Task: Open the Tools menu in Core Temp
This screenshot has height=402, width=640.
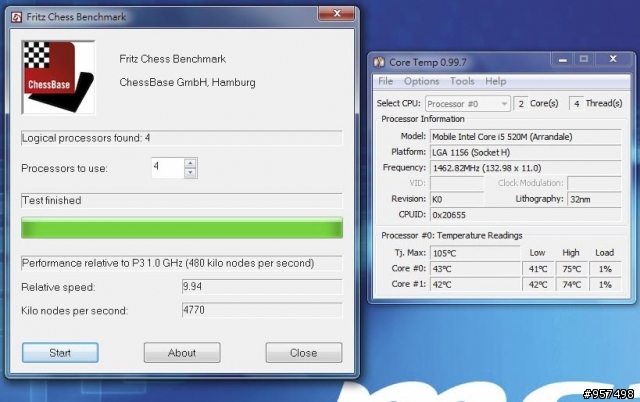Action: (x=462, y=81)
